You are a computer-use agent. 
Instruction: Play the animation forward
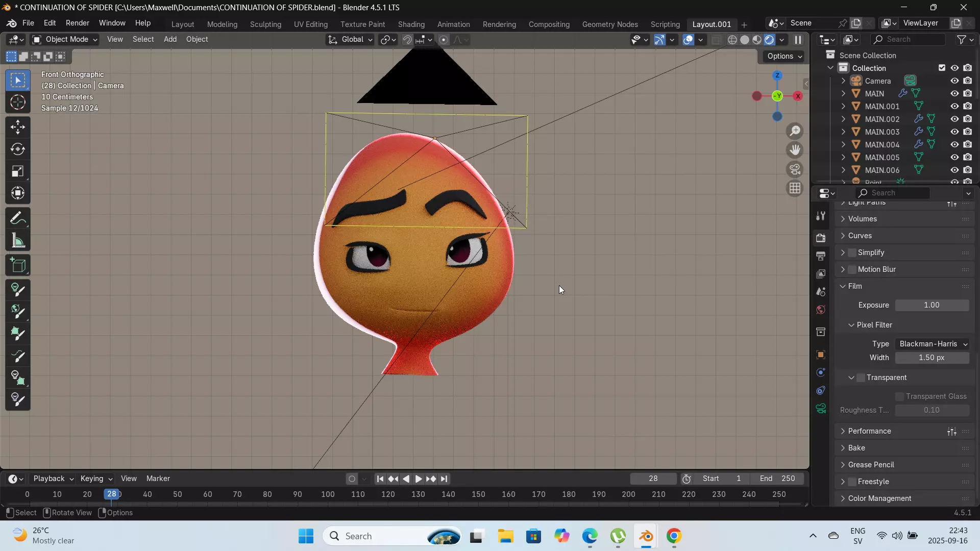click(x=418, y=479)
